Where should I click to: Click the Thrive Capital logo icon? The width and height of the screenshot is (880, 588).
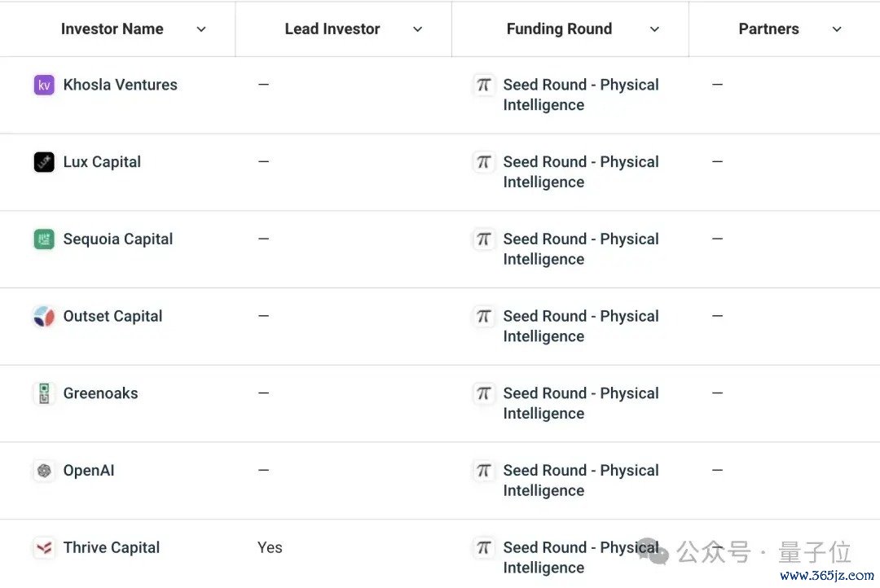click(44, 547)
